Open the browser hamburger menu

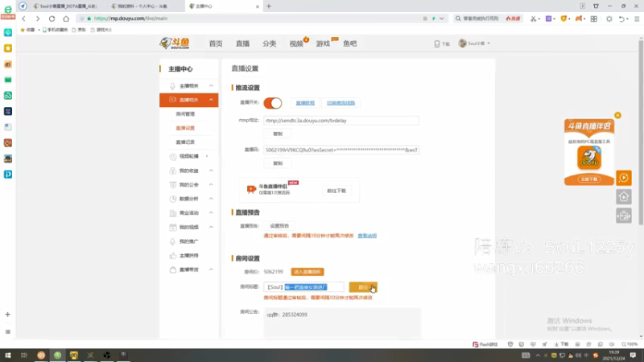[x=637, y=19]
